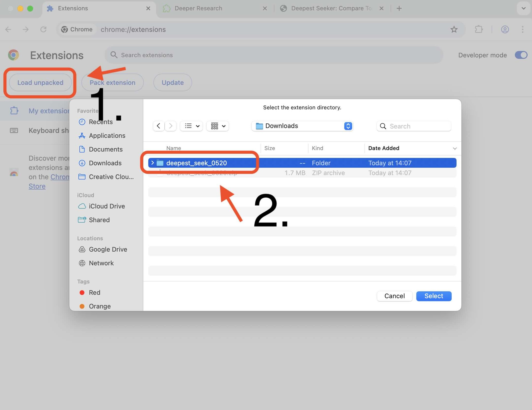Open the grouping options dropdown
The height and width of the screenshot is (410, 532).
[x=218, y=126]
